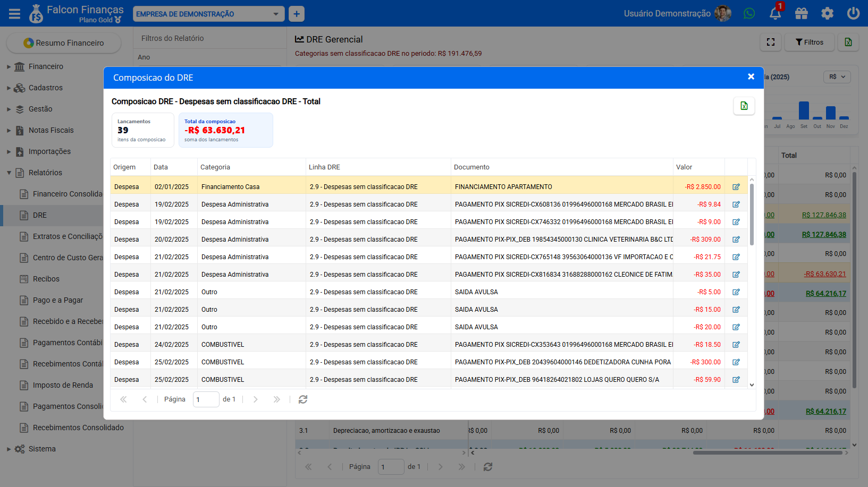Click the dialog table vertical scrollbar
Image resolution: width=868 pixels, height=487 pixels.
coord(752,214)
